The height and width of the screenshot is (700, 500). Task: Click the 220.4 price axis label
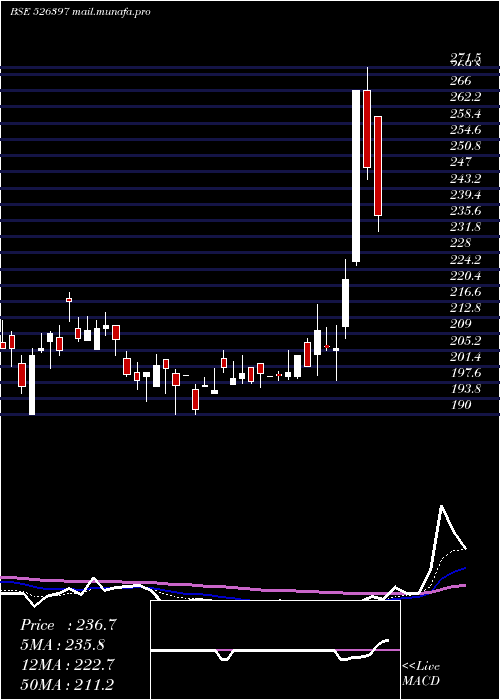(466, 275)
